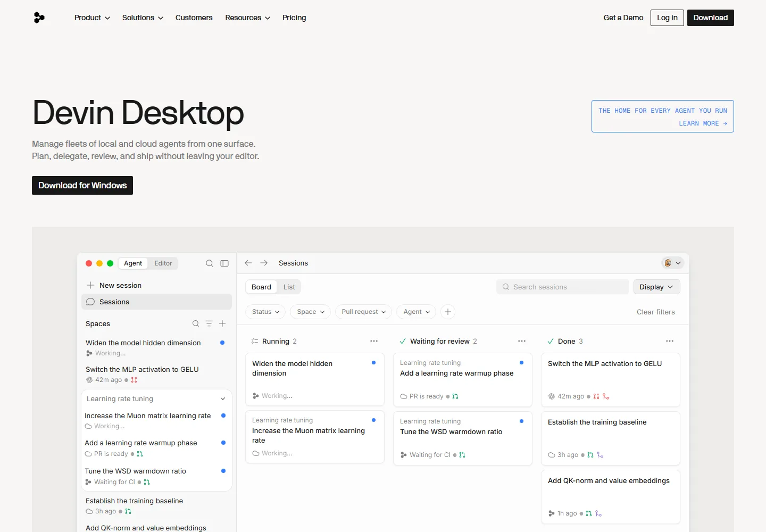This screenshot has height=532, width=766.
Task: Open the Running column more options
Action: tap(374, 341)
